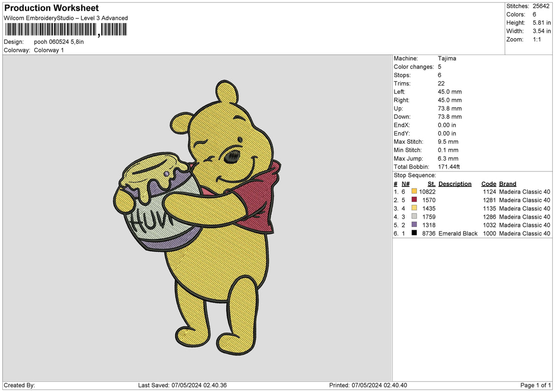
Task: Click the 'Created By:' footer label
Action: tap(19, 386)
